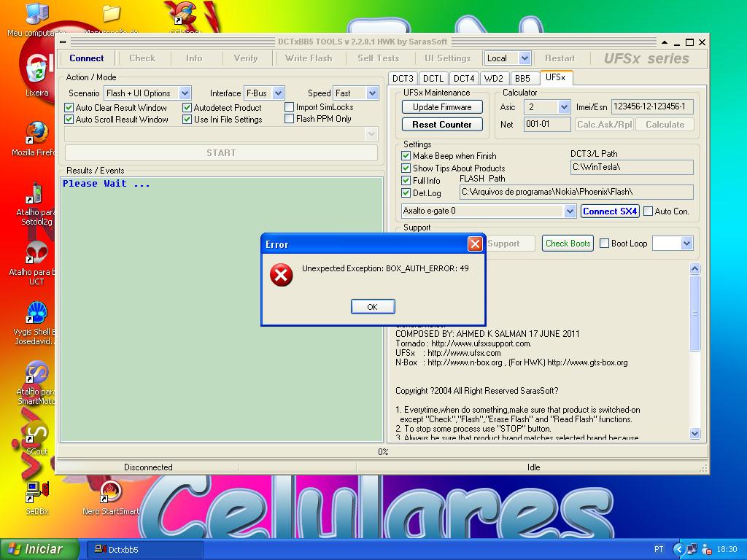Select the Nero StartSmart desktop icon

(111, 492)
